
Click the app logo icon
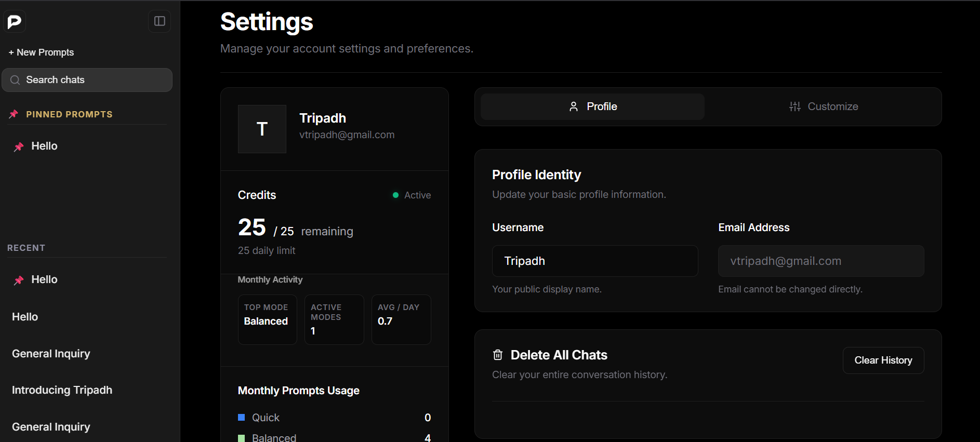(15, 21)
